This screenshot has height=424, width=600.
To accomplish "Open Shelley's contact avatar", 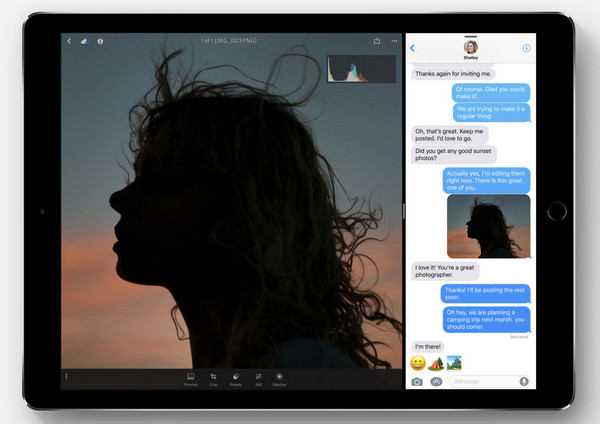I will pos(469,46).
